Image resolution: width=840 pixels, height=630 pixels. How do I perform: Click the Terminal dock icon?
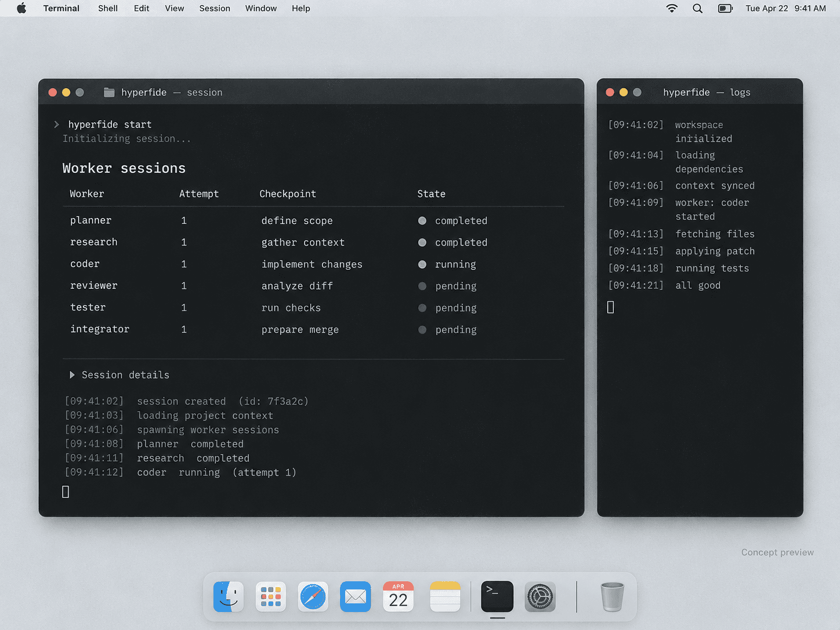point(497,597)
